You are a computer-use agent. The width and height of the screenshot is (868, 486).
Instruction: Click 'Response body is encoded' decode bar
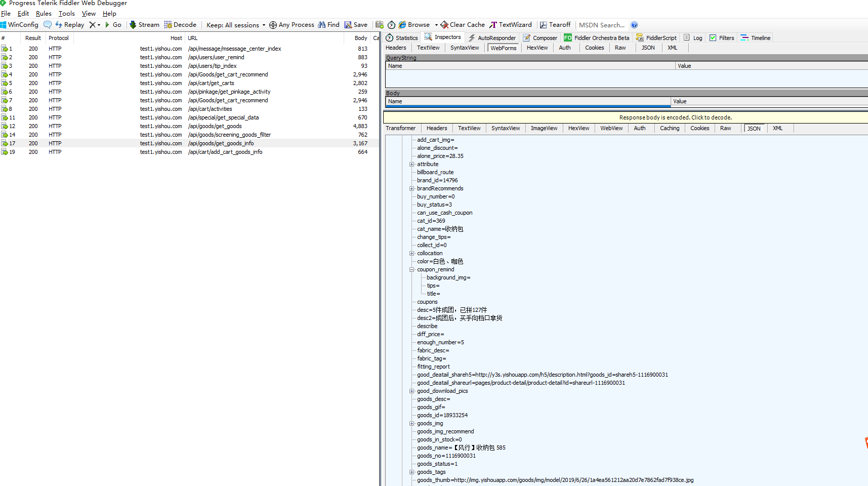[626, 117]
